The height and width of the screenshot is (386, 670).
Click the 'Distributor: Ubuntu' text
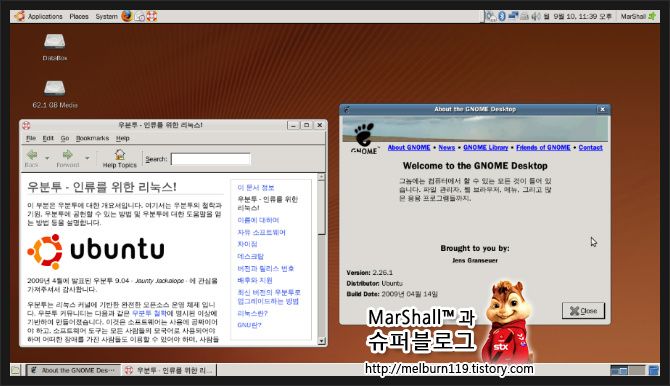point(374,283)
